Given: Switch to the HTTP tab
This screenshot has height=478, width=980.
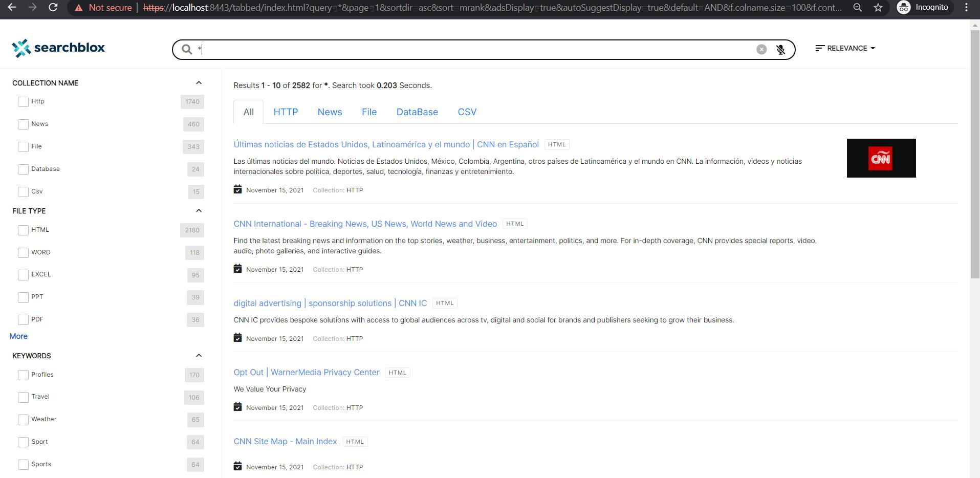Looking at the screenshot, I should coord(286,112).
